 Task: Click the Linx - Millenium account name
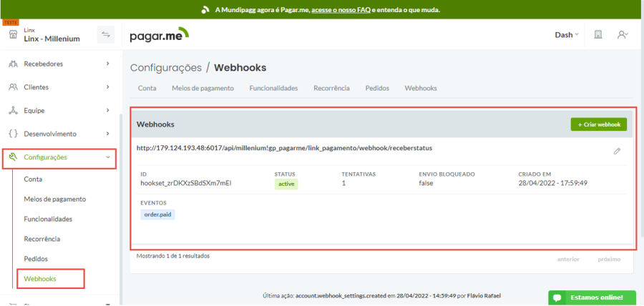[52, 39]
